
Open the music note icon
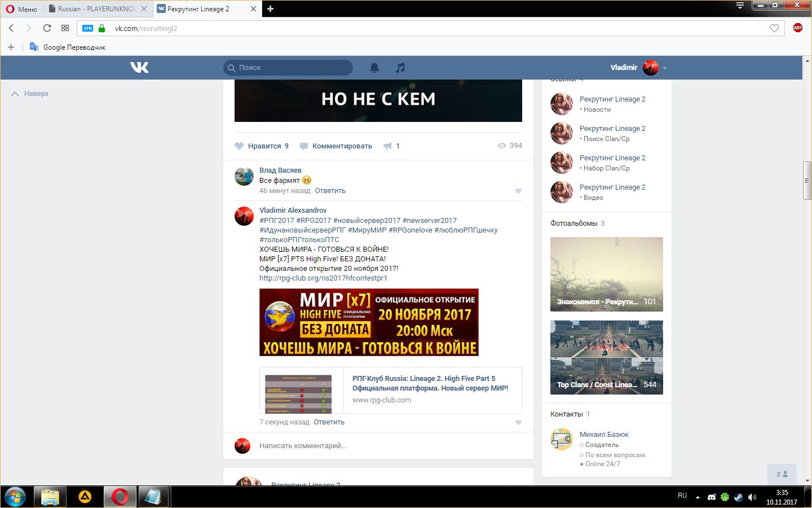pyautogui.click(x=400, y=68)
